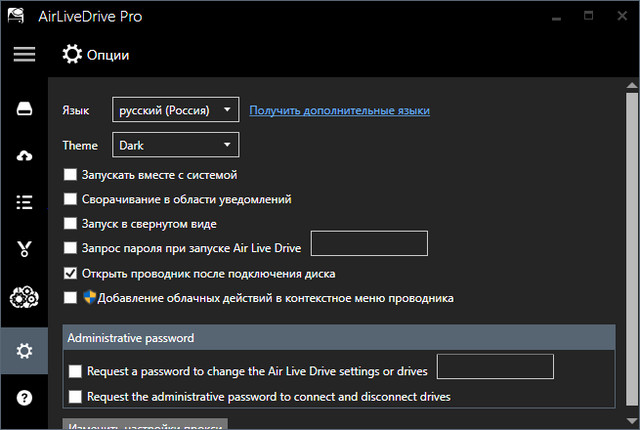This screenshot has width=640, height=430.
Task: Click the partially visible proxy settings button
Action: click(146, 424)
